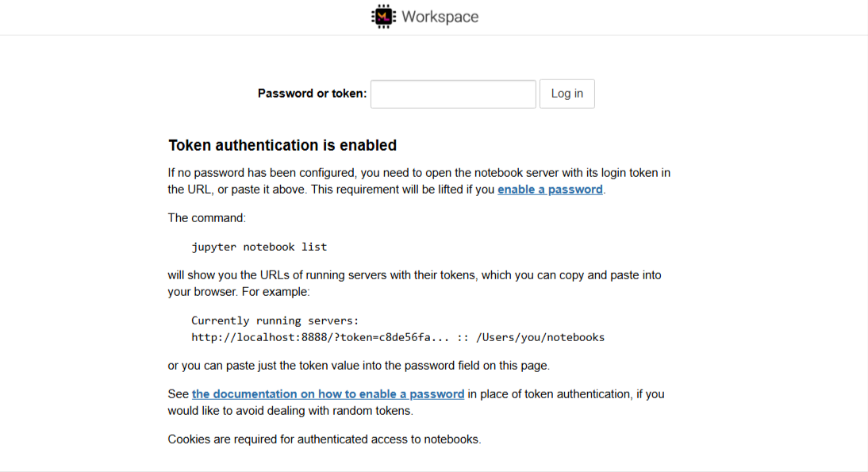Click the /Users/you/notebooks path text
This screenshot has height=472, width=868.
click(x=540, y=337)
